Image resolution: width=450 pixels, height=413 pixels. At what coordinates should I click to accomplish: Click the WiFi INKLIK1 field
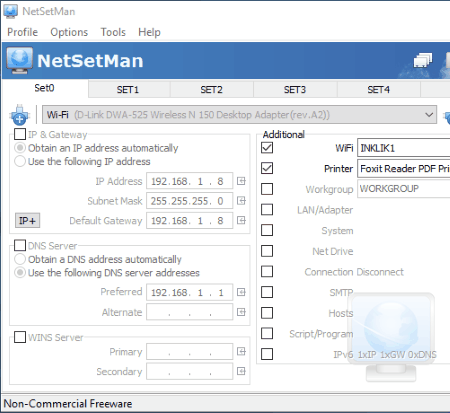click(404, 148)
